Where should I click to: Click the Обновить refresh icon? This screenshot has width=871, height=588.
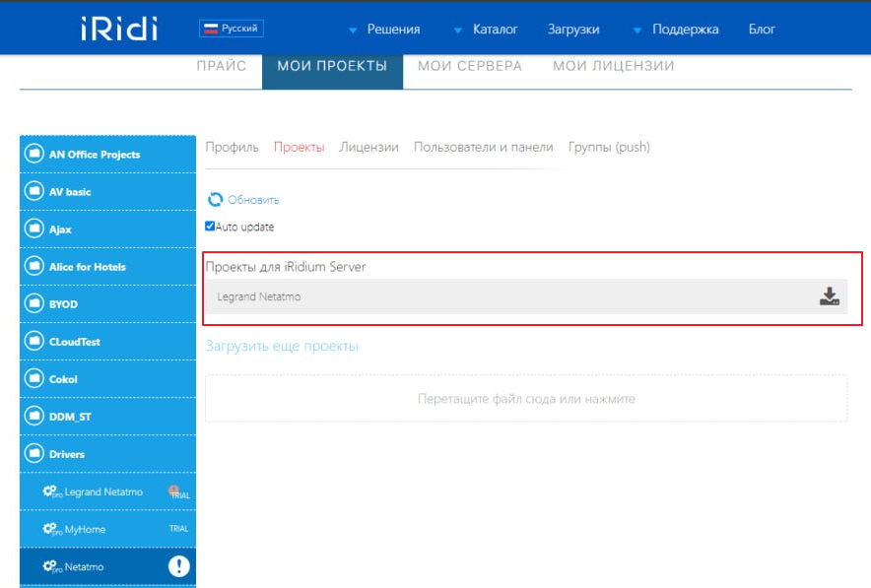(215, 200)
